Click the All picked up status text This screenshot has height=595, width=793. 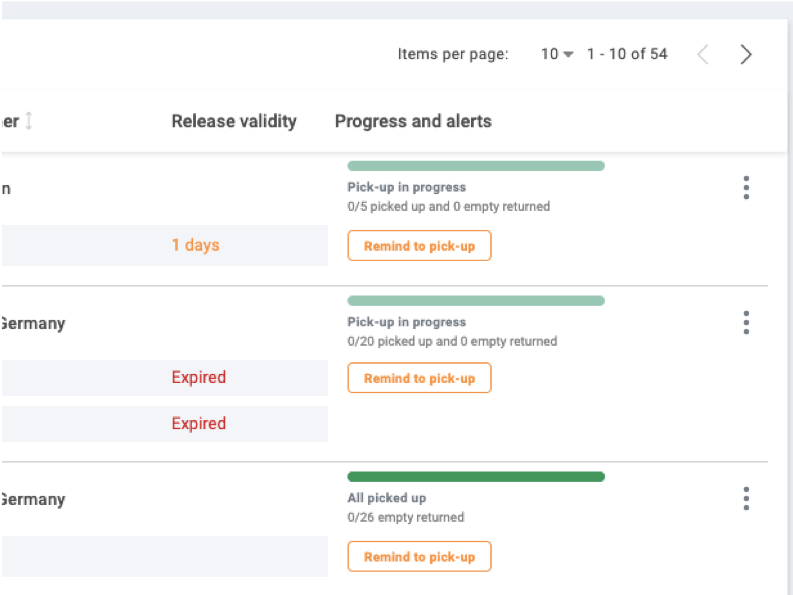pos(386,498)
